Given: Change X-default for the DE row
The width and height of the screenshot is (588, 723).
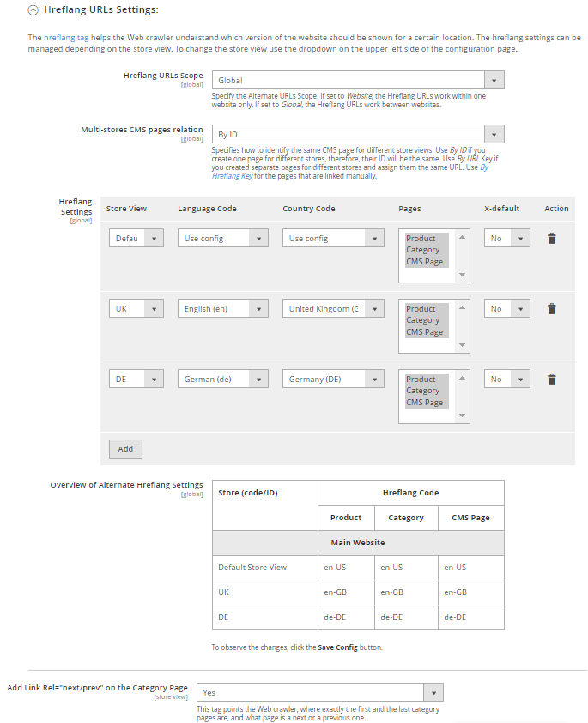Looking at the screenshot, I should click(x=506, y=380).
